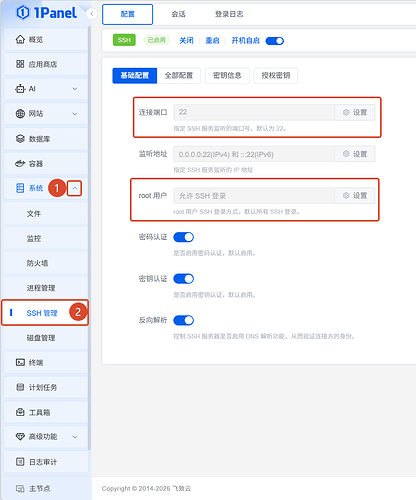The height and width of the screenshot is (500, 416).
Task: Click the 计划任务 schedule icon
Action: click(x=20, y=387)
